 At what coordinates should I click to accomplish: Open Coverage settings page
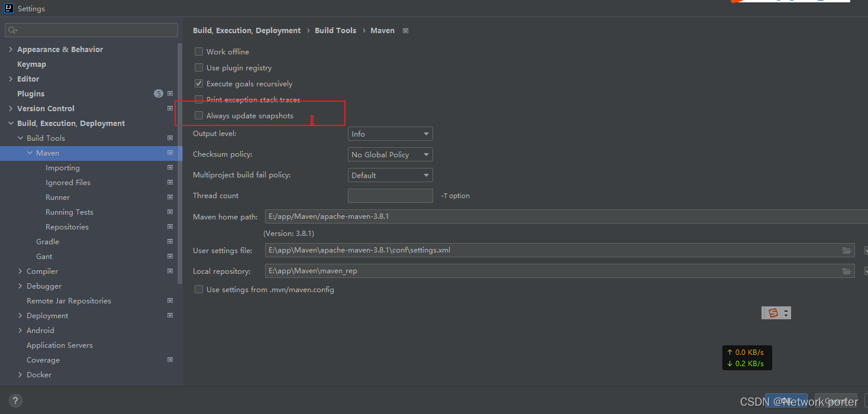tap(43, 360)
